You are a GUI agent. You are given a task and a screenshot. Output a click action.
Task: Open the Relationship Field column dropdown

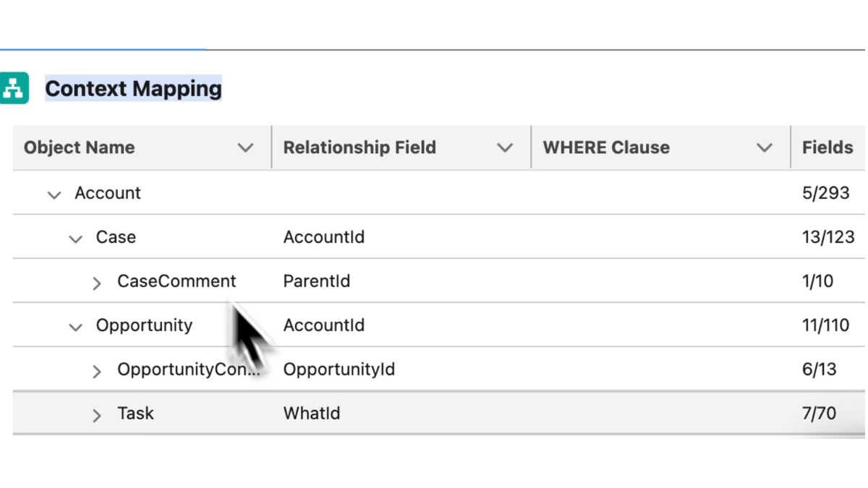pos(505,147)
